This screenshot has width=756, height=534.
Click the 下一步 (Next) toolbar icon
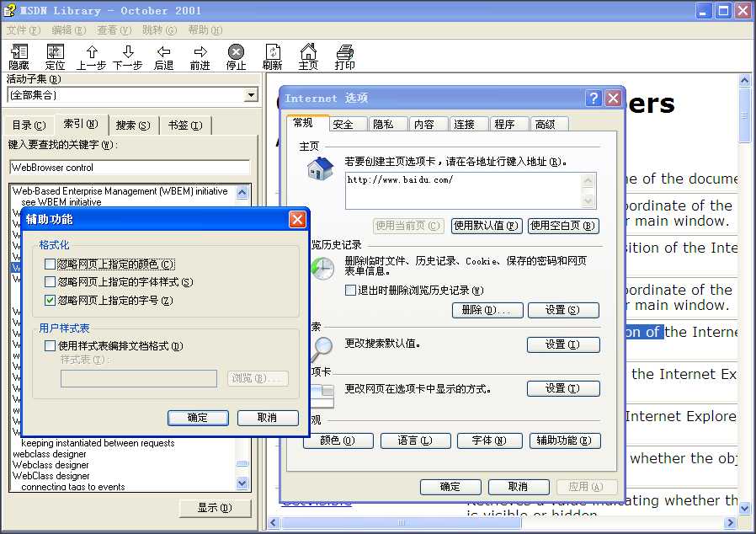coord(128,57)
